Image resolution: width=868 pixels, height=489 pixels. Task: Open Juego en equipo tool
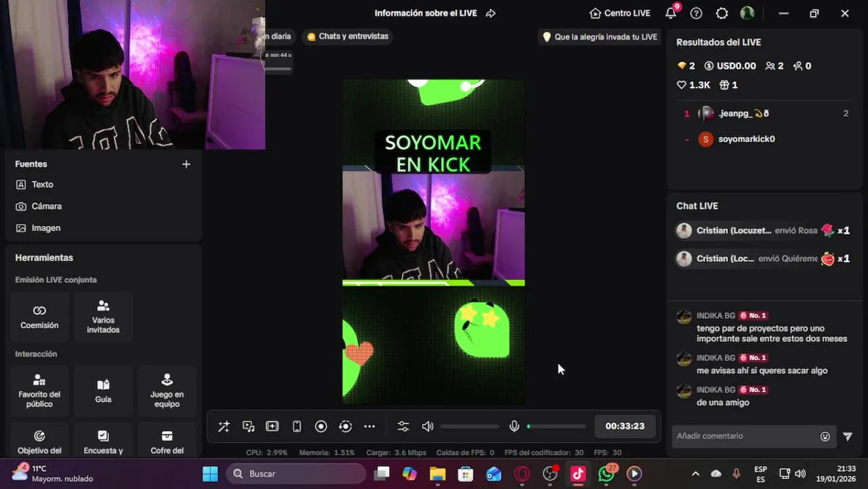pyautogui.click(x=167, y=391)
